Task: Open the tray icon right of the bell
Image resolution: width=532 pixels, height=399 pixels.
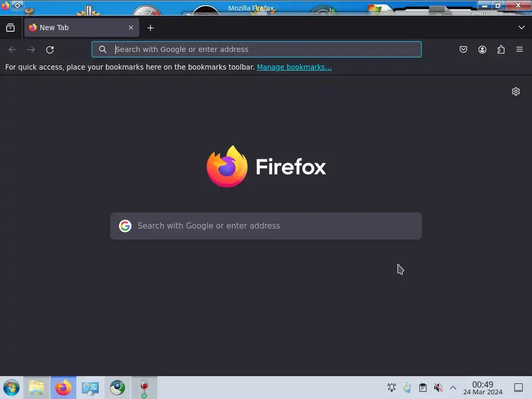Action: [407, 388]
